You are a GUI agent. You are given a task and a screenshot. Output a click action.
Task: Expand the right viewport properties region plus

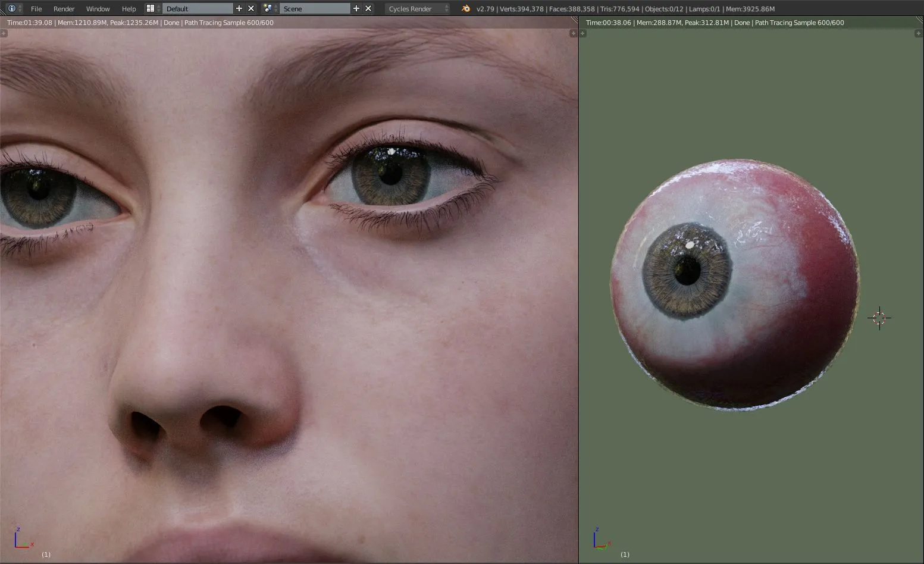[918, 33]
